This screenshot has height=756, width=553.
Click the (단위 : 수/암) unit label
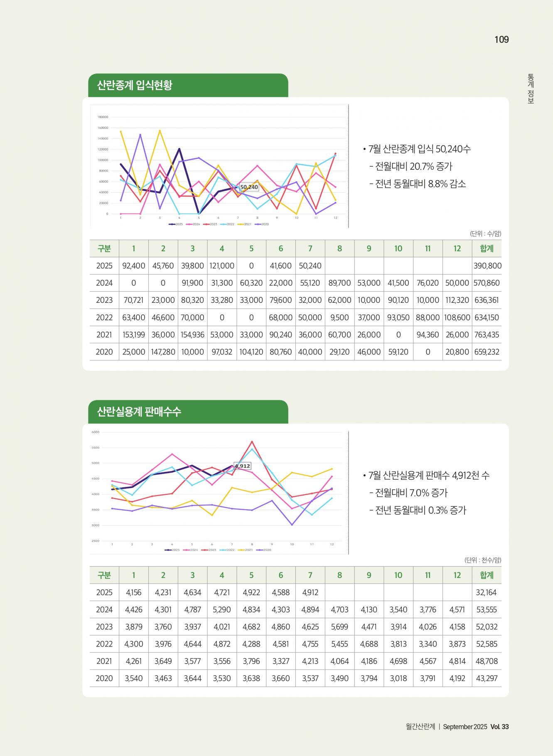[x=485, y=233]
